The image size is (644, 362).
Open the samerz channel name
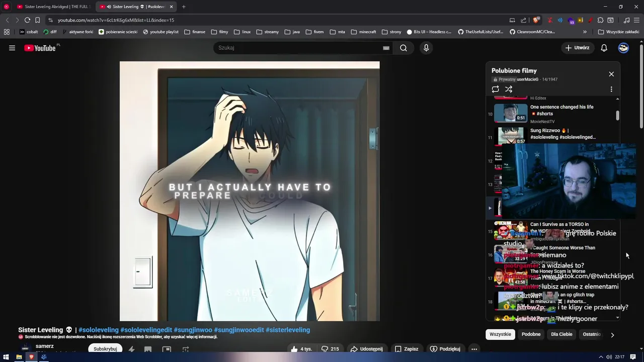45,346
